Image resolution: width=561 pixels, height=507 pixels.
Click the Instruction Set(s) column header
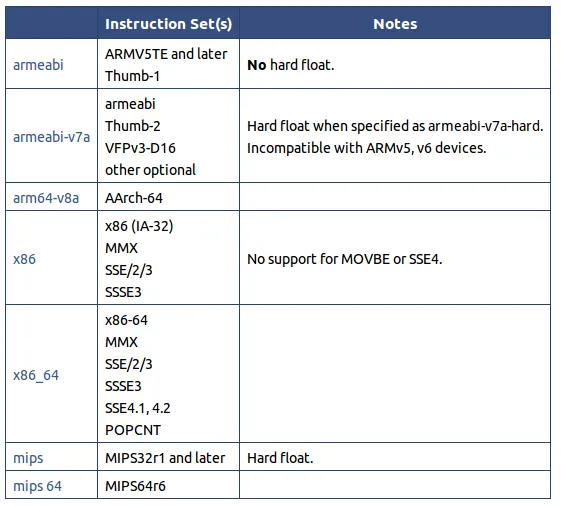click(x=169, y=24)
